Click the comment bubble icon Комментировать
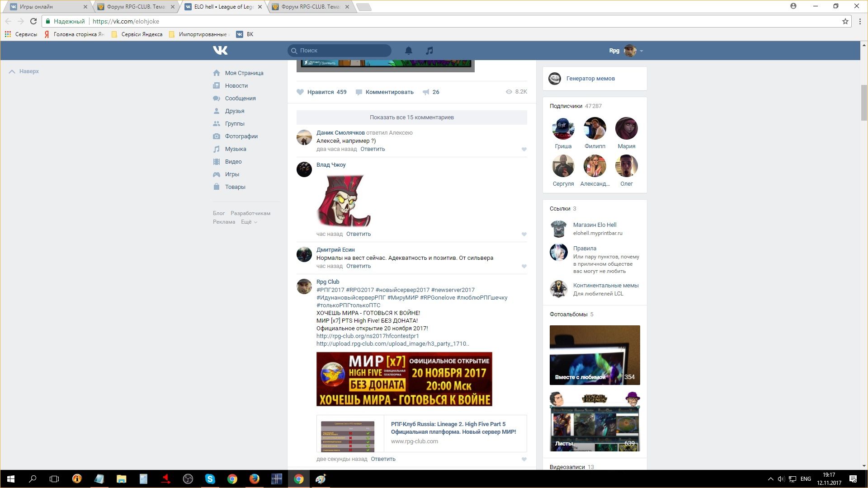The height and width of the screenshot is (488, 868). point(359,92)
